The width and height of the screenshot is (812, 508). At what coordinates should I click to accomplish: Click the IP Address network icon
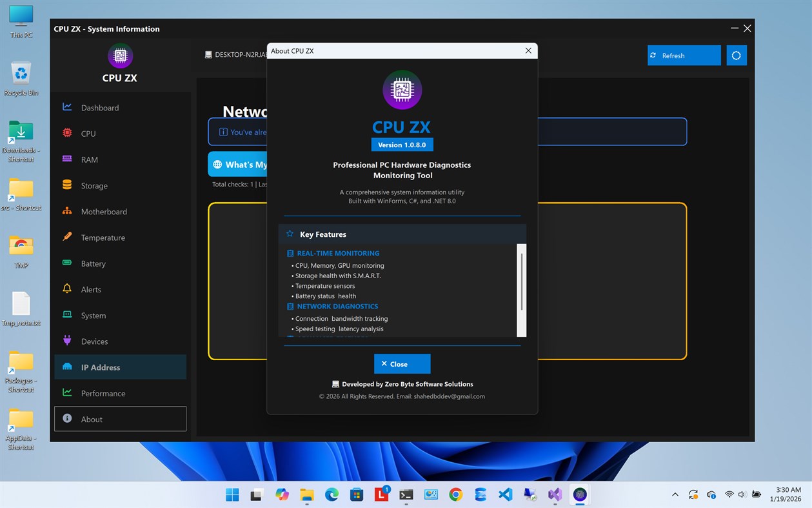tap(67, 367)
